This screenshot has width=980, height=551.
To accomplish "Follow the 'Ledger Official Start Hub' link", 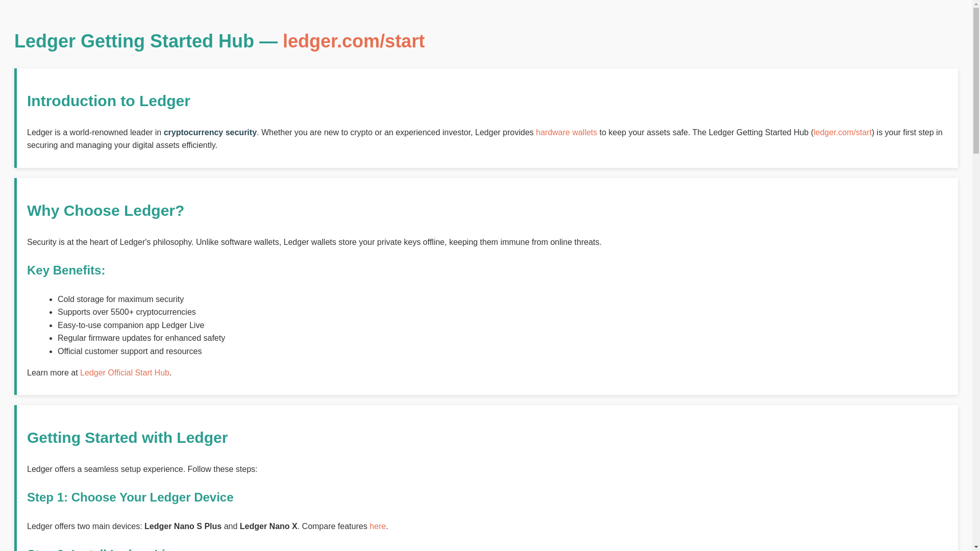I will tap(125, 373).
